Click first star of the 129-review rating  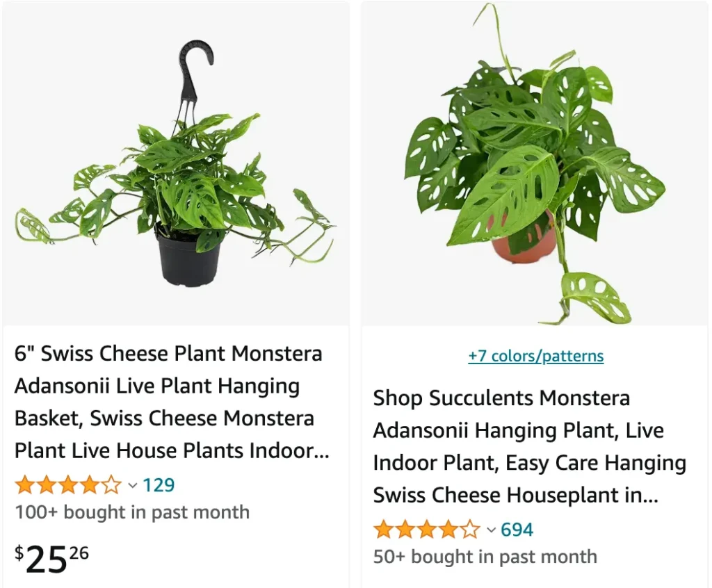point(25,485)
